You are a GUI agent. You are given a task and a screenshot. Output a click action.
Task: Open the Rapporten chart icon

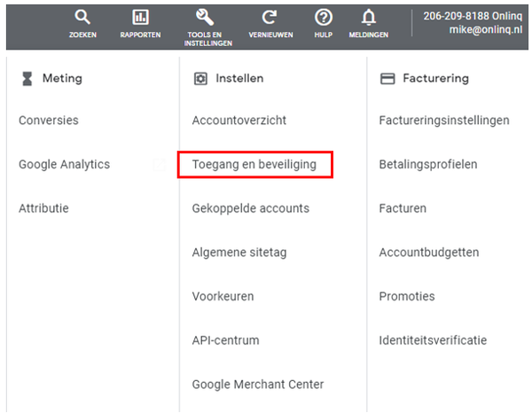[x=140, y=17]
